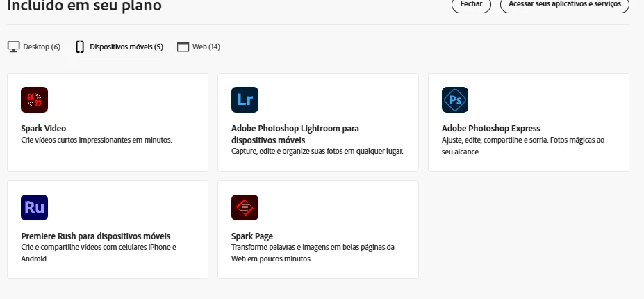
Task: Click the Spark Video app icon
Action: (35, 99)
